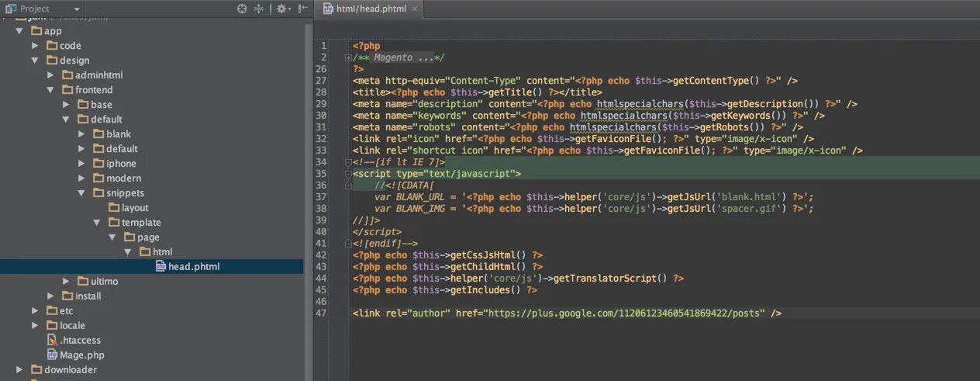980x381 pixels.
Task: Select the template folder label
Action: [141, 222]
